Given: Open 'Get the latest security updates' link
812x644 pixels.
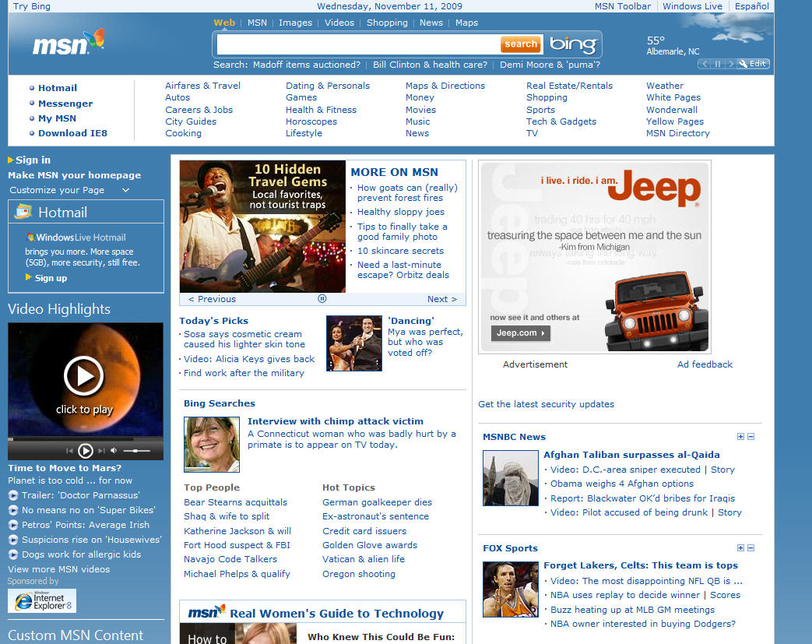Looking at the screenshot, I should pos(546,404).
